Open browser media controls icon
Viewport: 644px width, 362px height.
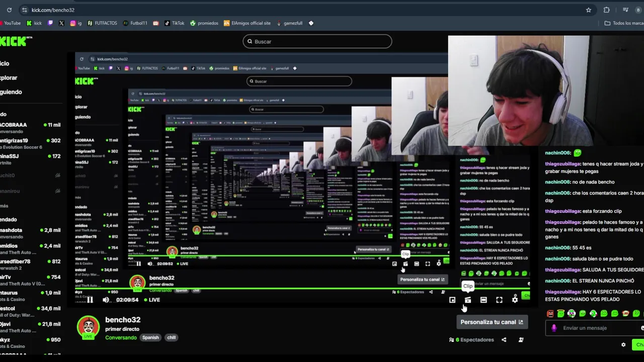(625, 10)
